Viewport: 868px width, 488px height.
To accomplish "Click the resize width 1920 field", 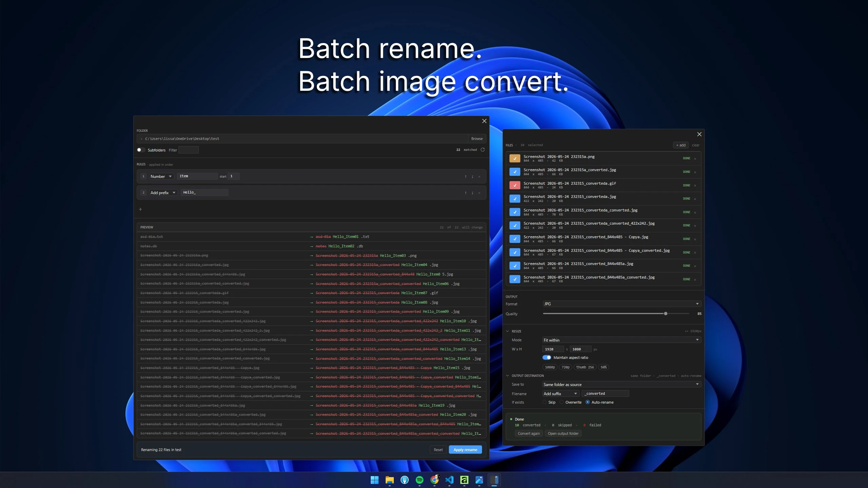I will [x=553, y=349].
